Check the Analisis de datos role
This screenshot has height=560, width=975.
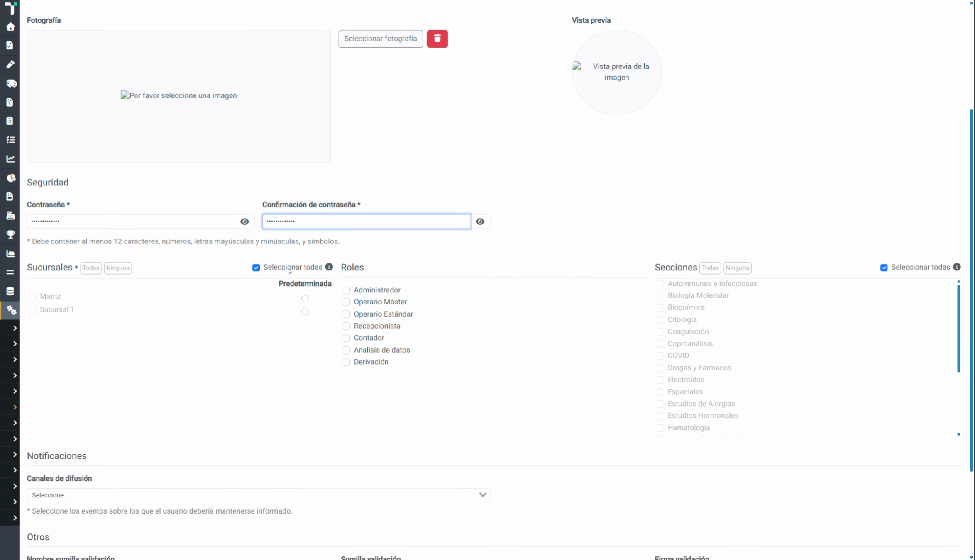click(x=346, y=350)
